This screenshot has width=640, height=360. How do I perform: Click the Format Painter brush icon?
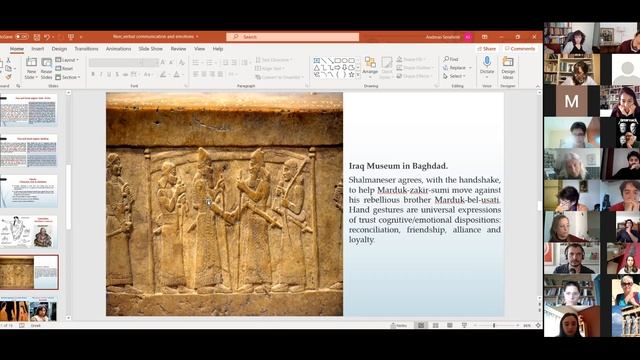coord(8,77)
